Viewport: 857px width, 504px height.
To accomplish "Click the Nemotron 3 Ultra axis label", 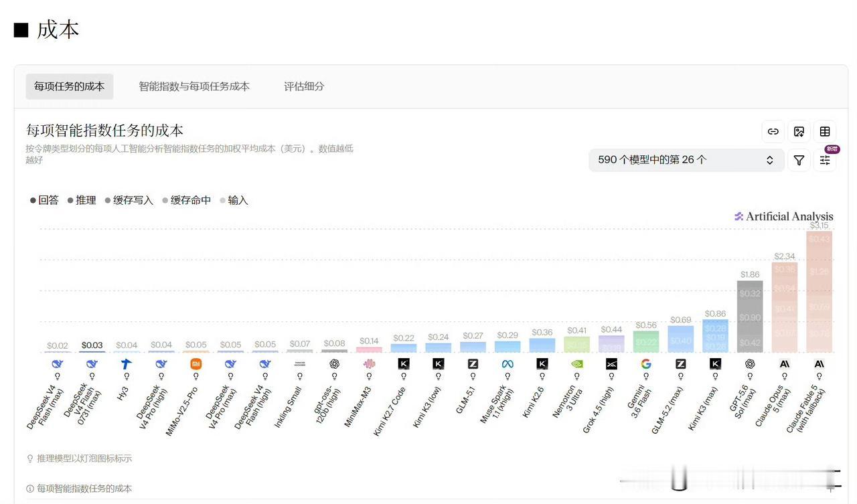I will (x=566, y=401).
